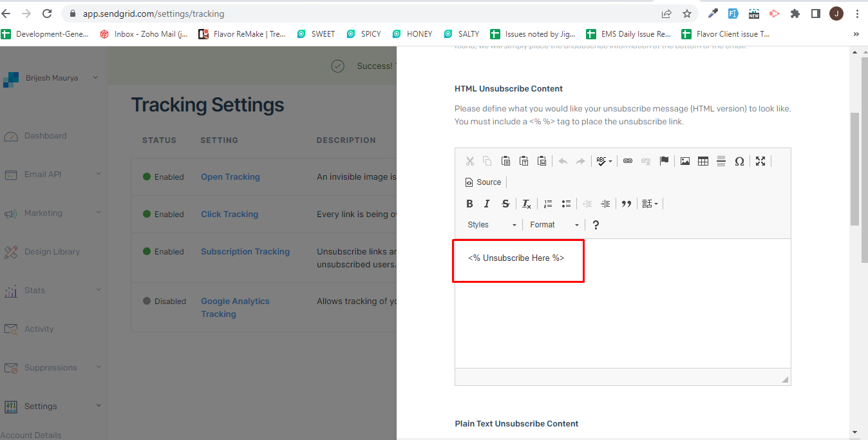868x440 pixels.
Task: Insert a numbered list
Action: coord(548,204)
